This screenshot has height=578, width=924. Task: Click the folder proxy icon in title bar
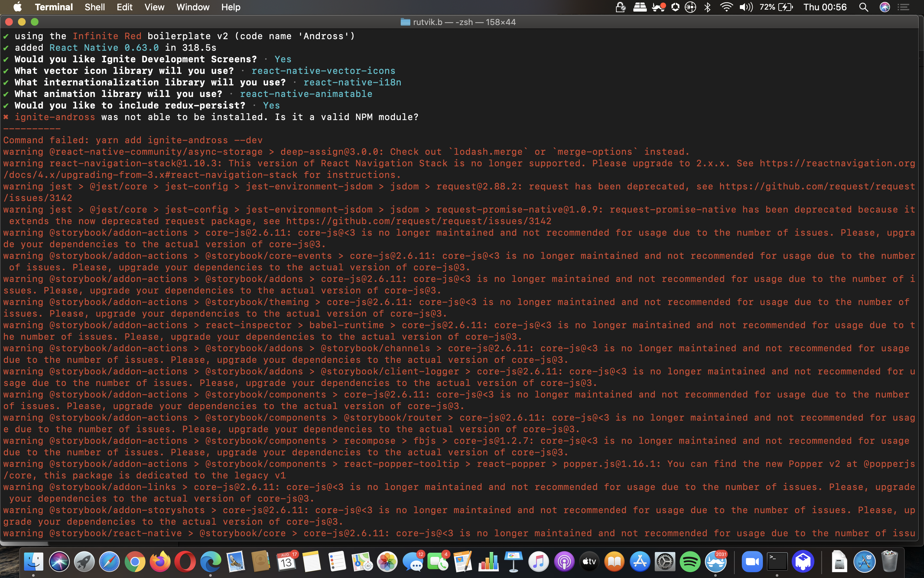(405, 22)
